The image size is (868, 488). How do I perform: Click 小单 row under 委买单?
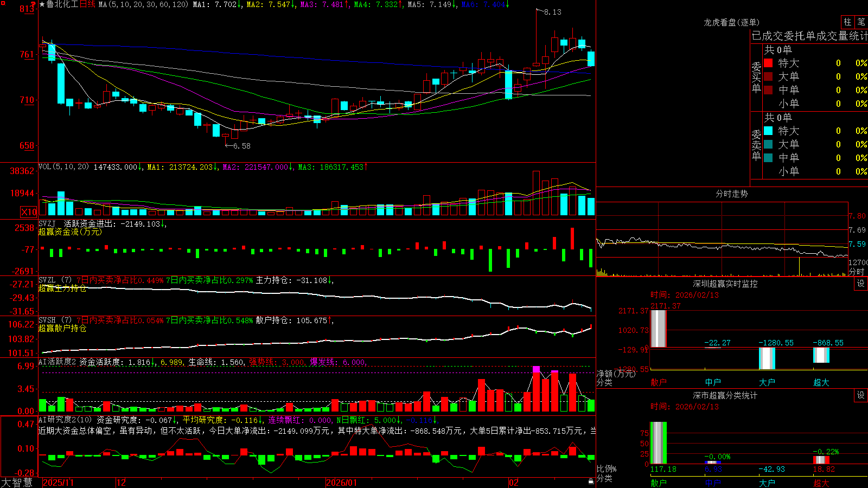click(x=815, y=104)
